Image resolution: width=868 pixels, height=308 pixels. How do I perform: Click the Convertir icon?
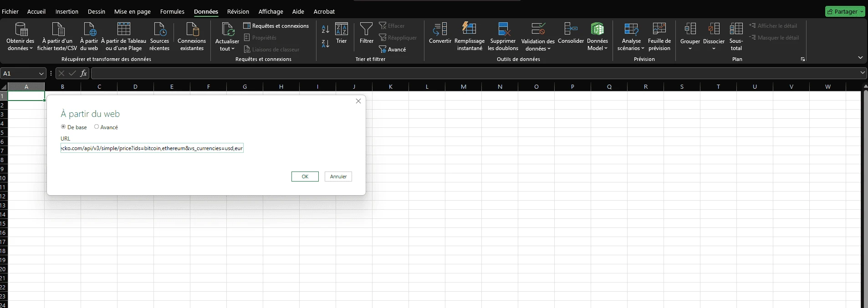click(x=440, y=30)
